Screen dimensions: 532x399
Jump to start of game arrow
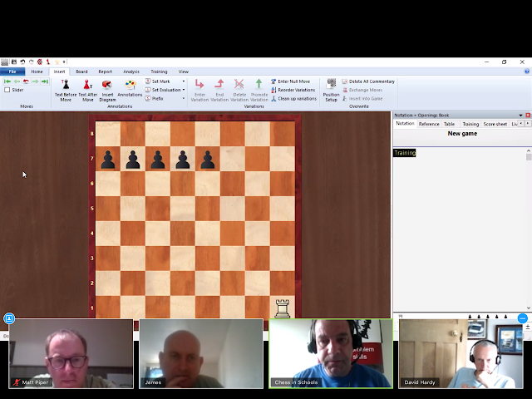click(7, 81)
